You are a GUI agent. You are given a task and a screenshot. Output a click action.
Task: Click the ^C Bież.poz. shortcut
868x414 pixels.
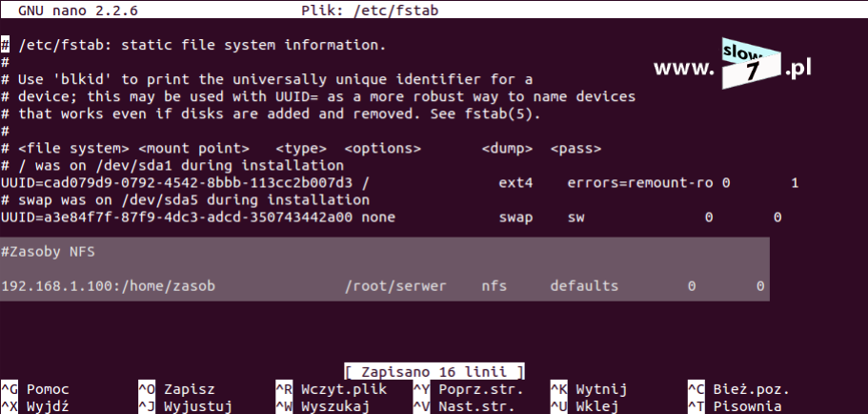pos(738,389)
